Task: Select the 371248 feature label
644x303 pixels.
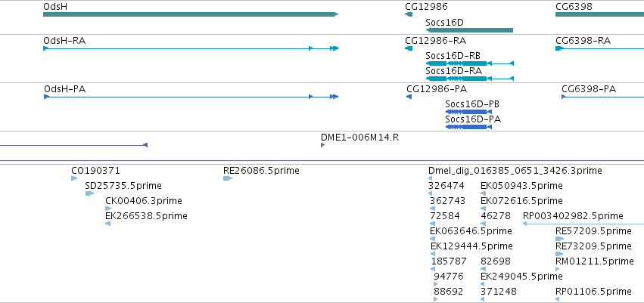Action: (499, 292)
